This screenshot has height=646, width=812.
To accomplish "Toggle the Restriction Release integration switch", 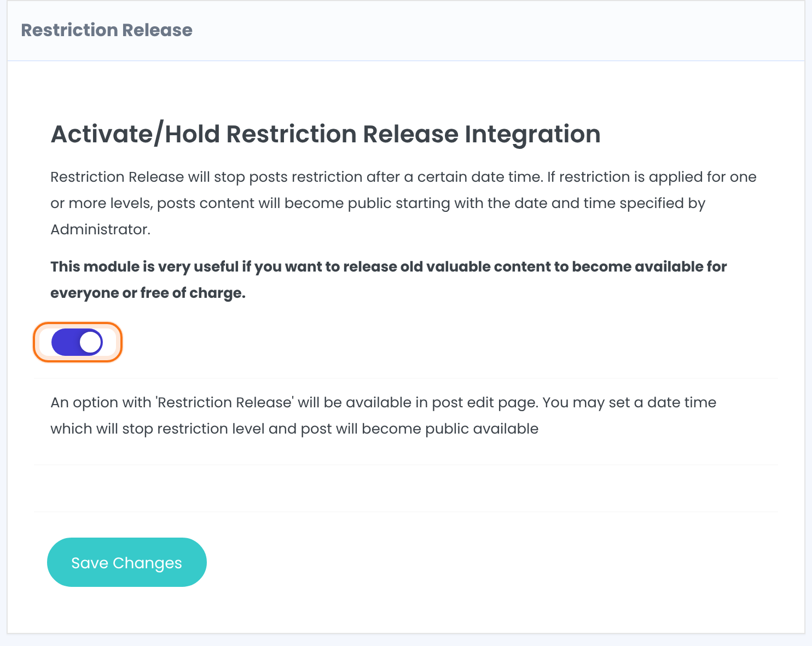I will (x=77, y=342).
